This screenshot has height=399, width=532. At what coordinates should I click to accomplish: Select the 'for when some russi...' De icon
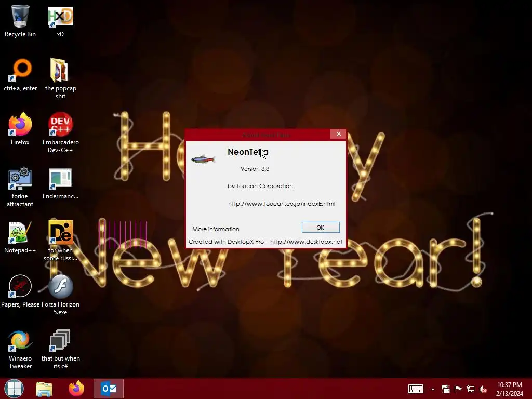pyautogui.click(x=60, y=241)
